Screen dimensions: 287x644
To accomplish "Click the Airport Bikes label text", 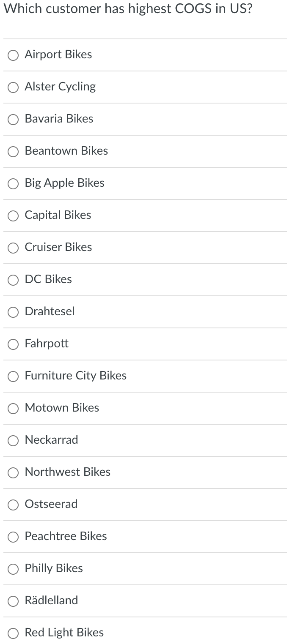I will (58, 55).
